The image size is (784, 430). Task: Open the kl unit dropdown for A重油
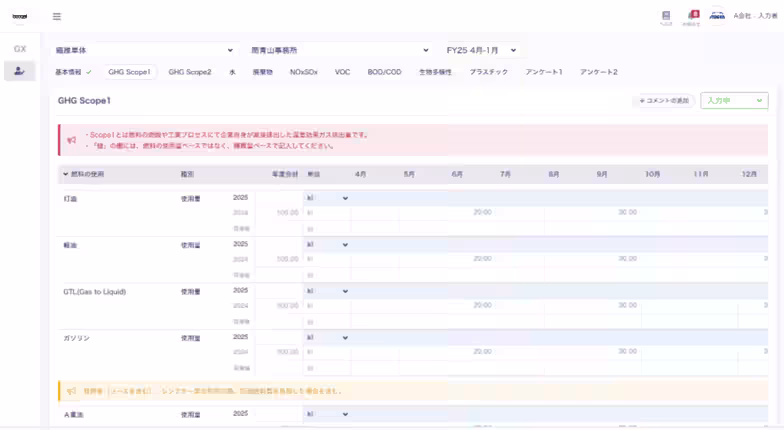327,414
